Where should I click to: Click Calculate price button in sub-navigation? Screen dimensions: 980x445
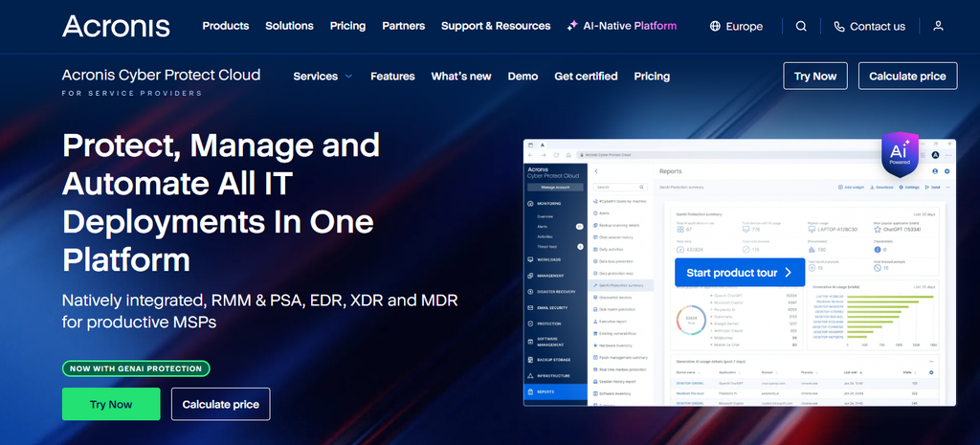pyautogui.click(x=907, y=77)
